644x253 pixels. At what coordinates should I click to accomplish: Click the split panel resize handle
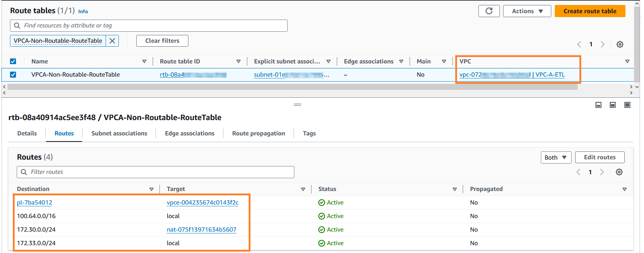(298, 105)
